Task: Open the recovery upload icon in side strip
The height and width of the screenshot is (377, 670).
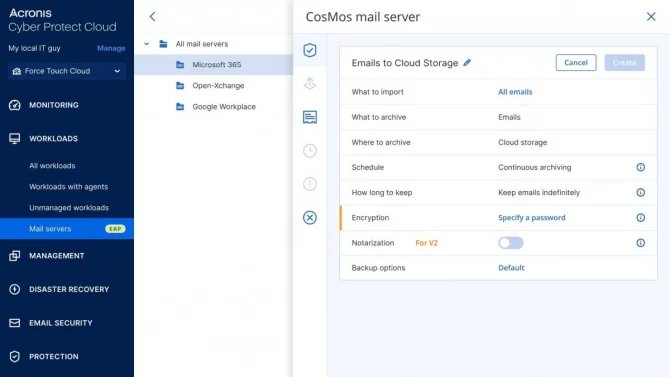Action: pos(310,83)
